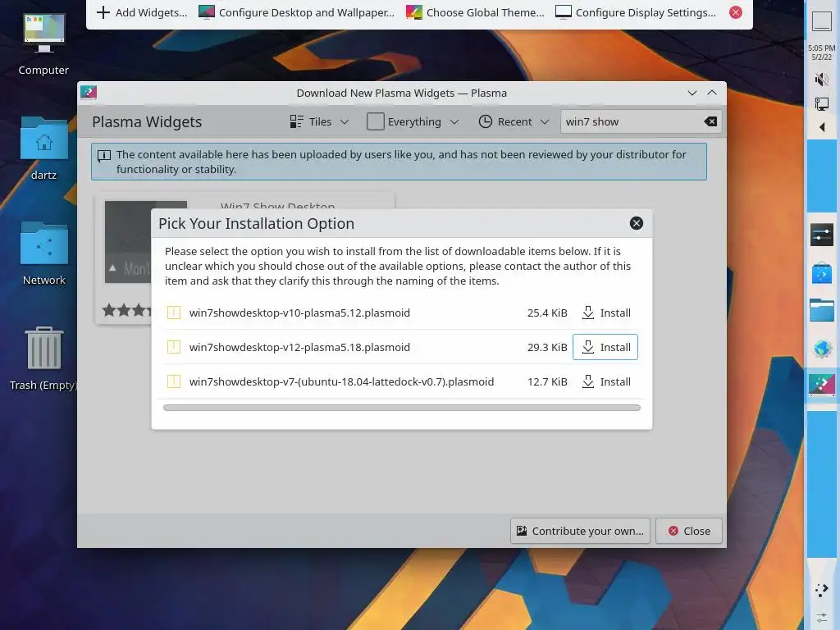This screenshot has height=630, width=840.
Task: Click the Win7 Show Desktop widget thumbnail
Action: 127,242
